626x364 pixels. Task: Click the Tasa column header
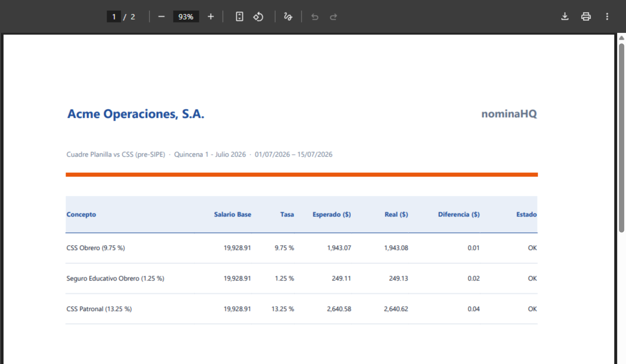point(287,214)
